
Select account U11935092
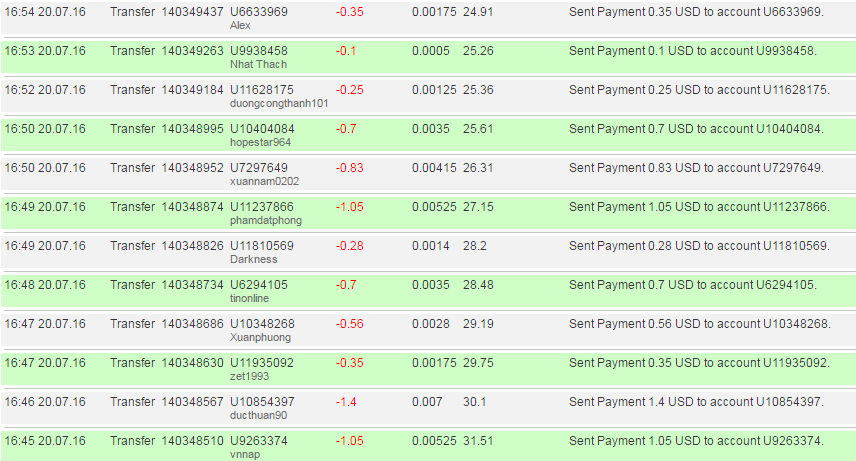pyautogui.click(x=262, y=363)
